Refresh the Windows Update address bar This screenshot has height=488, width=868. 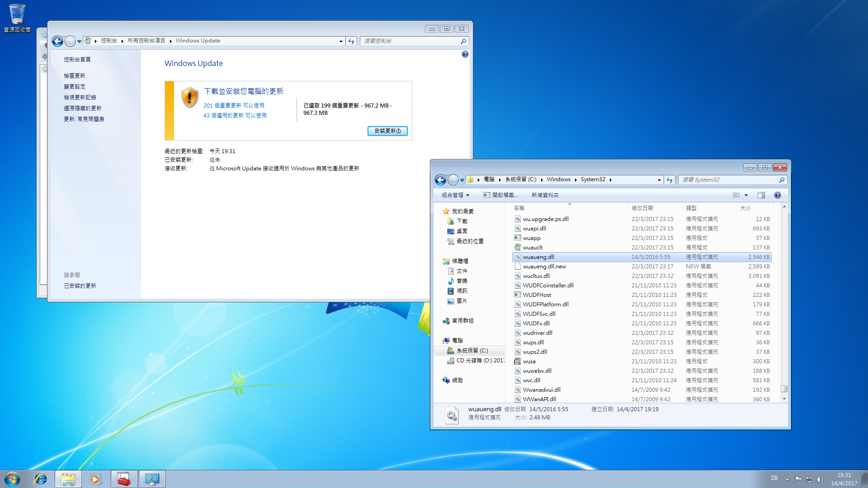pyautogui.click(x=351, y=41)
